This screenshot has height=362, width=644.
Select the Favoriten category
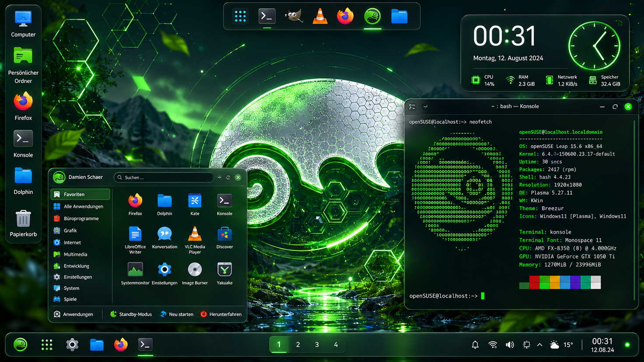[x=80, y=194]
